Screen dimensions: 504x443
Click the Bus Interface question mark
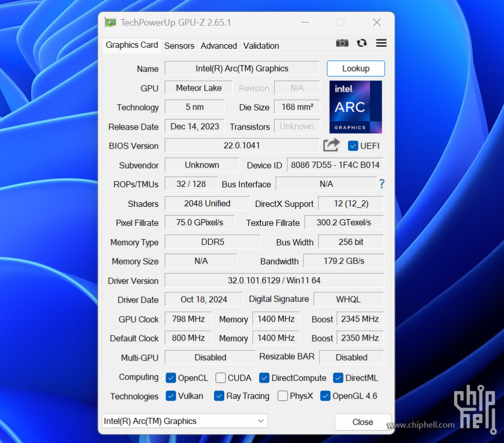382,184
